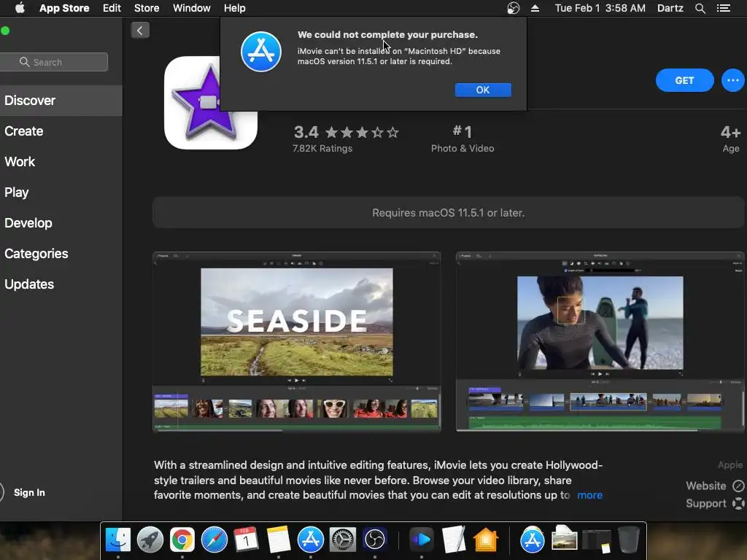Open the dark window stack in Dock
Screen dimensions: 747x560
597,541
